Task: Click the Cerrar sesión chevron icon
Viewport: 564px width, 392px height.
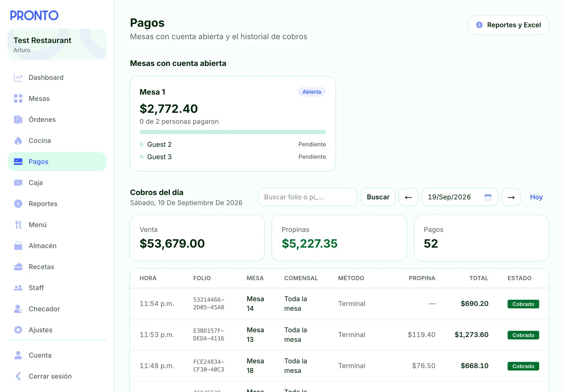Action: 18,376
